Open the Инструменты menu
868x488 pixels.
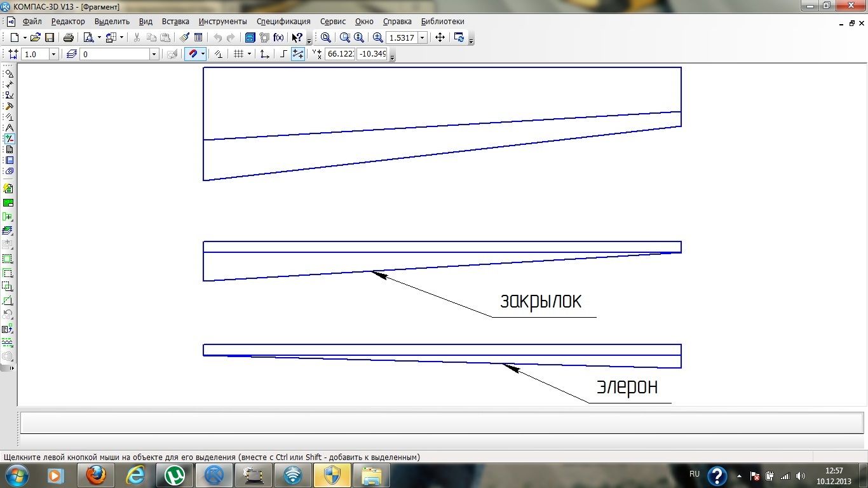[x=222, y=22]
